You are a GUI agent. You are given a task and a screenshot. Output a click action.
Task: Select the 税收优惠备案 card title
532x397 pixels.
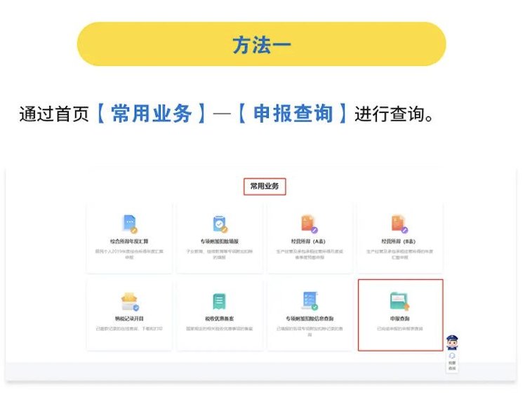pyautogui.click(x=220, y=318)
